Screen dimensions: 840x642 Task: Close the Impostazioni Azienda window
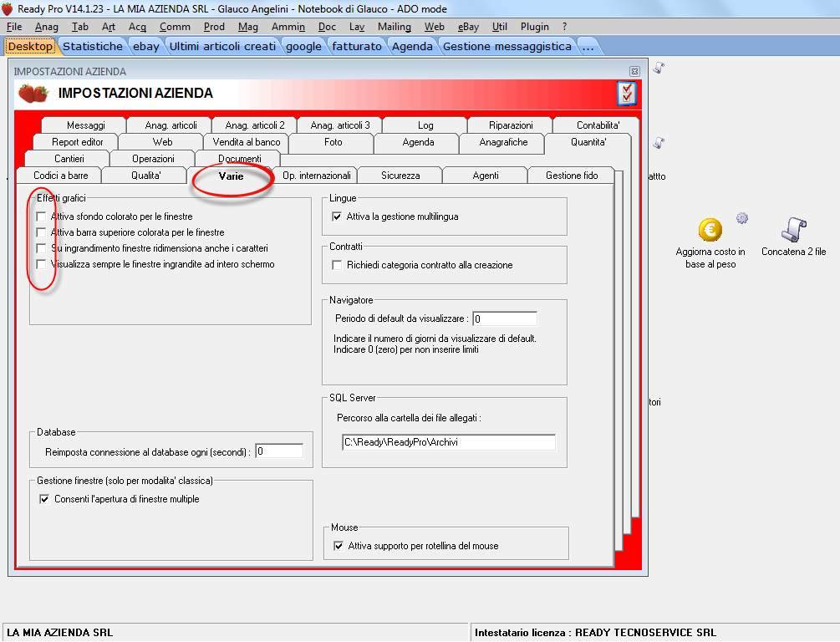634,71
